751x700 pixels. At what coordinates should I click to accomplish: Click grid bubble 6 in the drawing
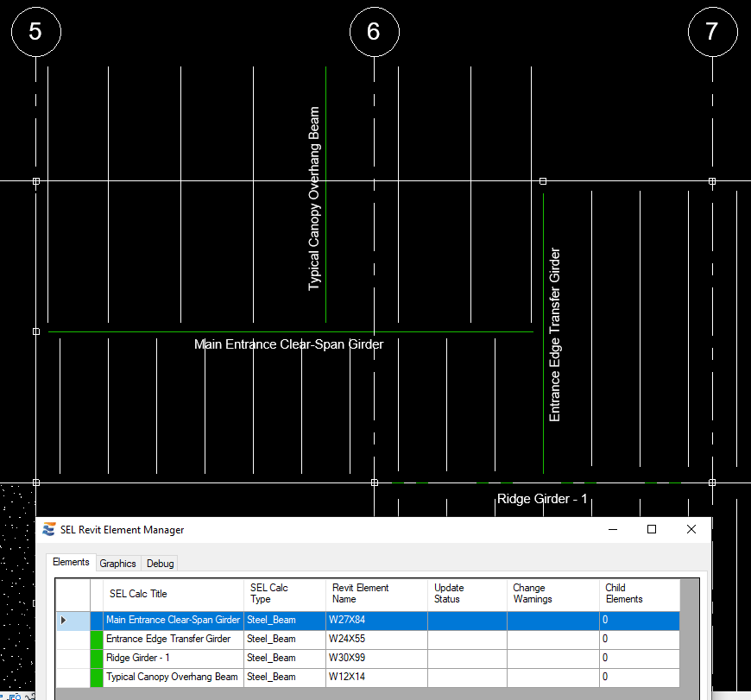coord(374,32)
